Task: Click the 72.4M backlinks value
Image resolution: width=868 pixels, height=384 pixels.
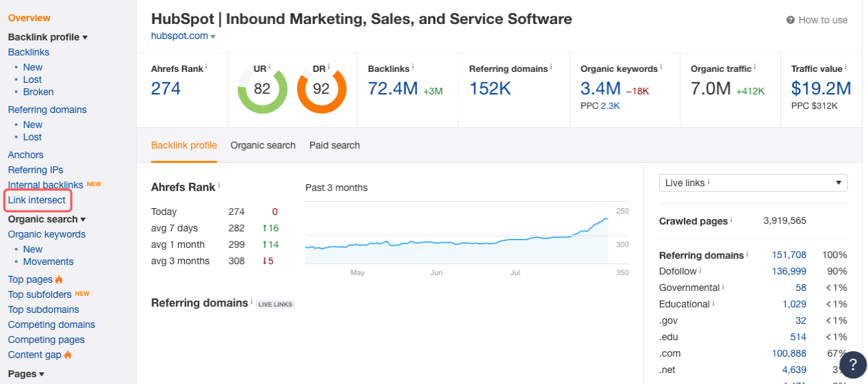Action: [x=394, y=89]
